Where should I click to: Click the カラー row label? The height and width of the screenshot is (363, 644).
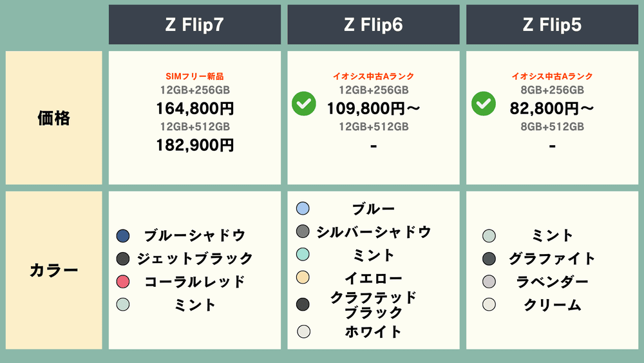[54, 270]
